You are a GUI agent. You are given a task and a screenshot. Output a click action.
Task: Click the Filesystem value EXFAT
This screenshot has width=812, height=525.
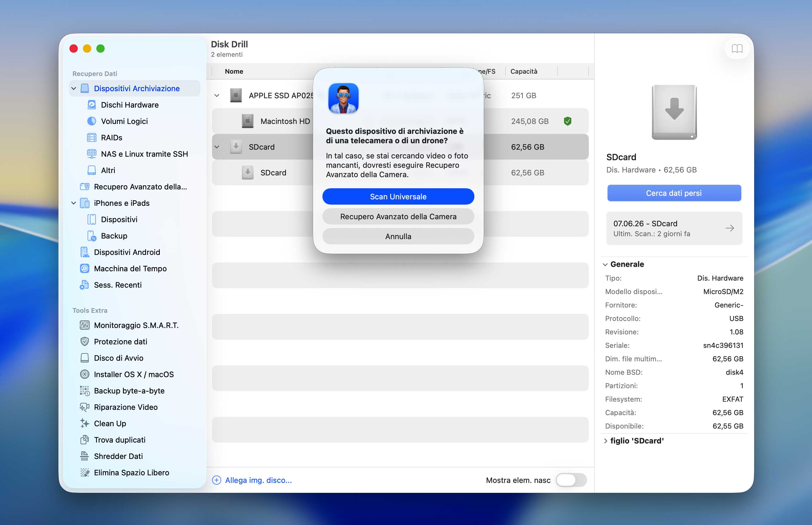[733, 399]
